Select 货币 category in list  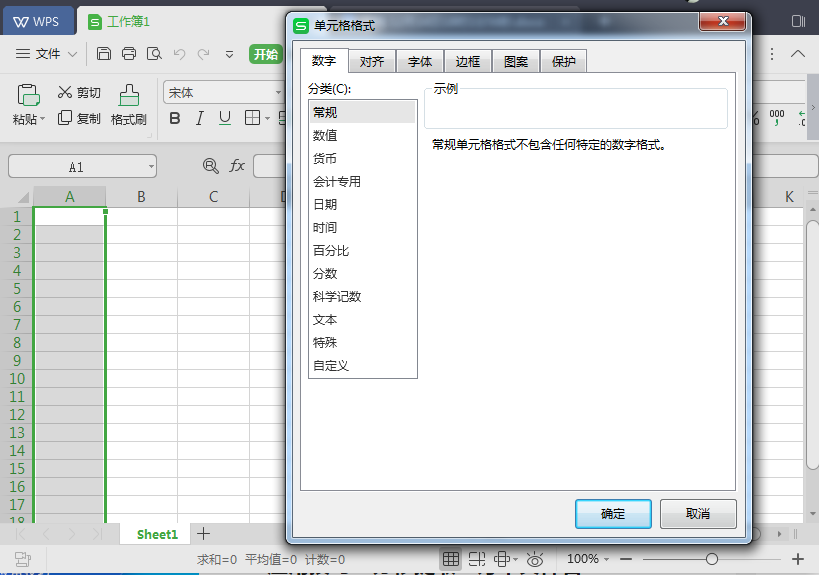(362, 158)
